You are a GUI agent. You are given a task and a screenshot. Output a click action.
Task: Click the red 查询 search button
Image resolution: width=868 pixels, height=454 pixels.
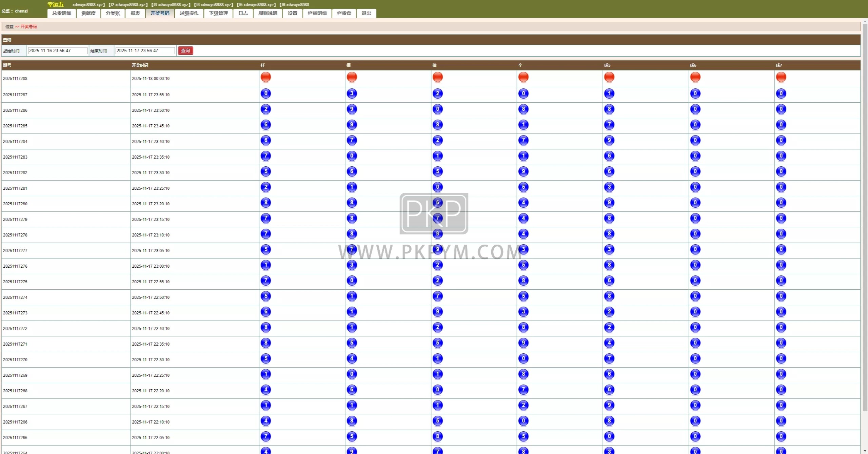tap(185, 50)
